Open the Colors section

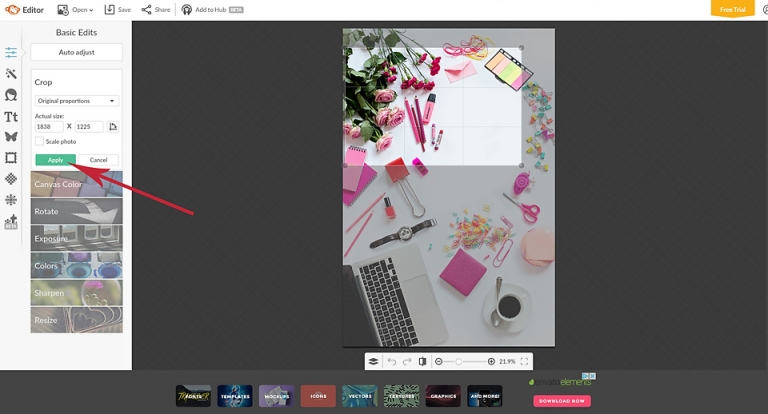click(77, 266)
